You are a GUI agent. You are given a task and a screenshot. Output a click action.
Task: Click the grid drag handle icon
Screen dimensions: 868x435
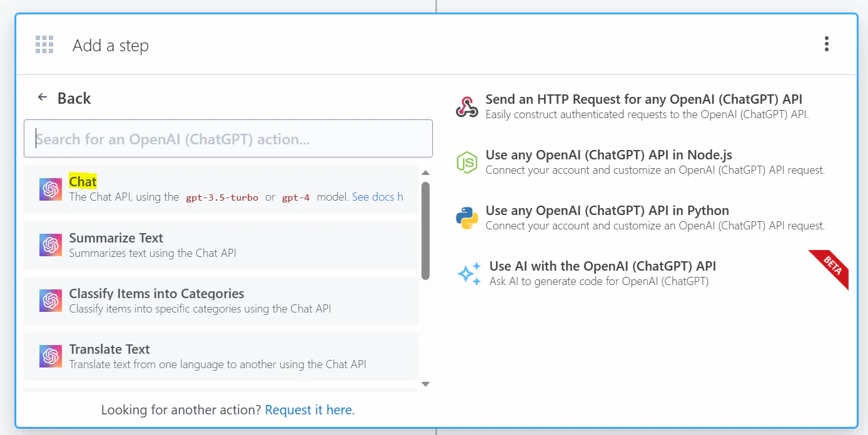[44, 44]
